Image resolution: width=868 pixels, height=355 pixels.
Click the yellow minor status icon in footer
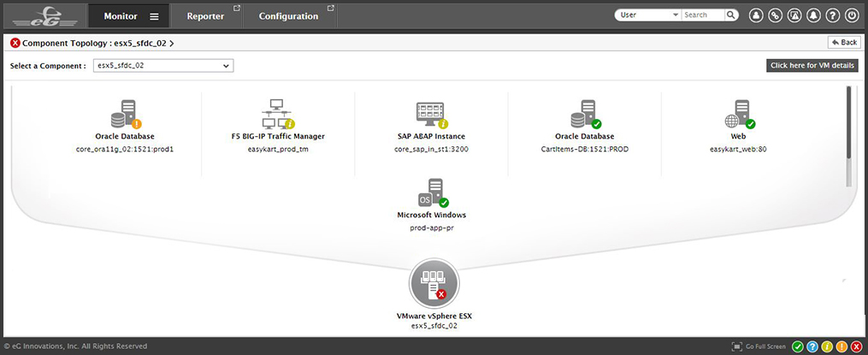[x=827, y=346]
